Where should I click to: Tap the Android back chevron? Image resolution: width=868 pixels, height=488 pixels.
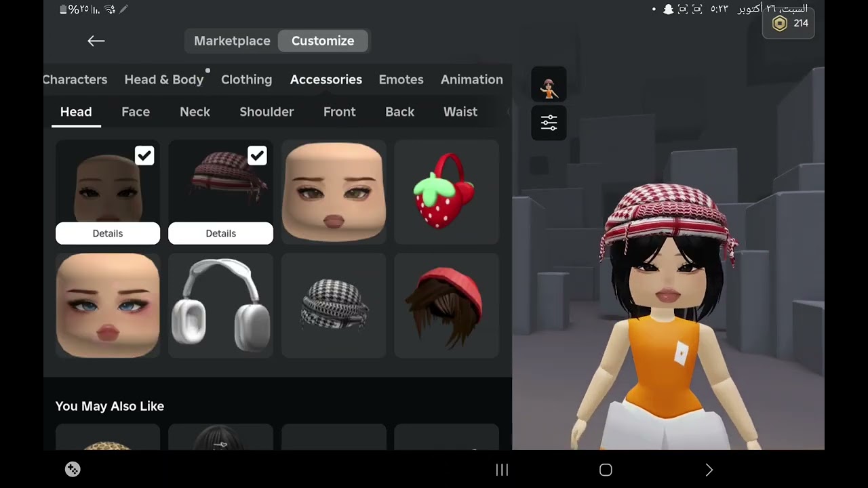pyautogui.click(x=709, y=470)
